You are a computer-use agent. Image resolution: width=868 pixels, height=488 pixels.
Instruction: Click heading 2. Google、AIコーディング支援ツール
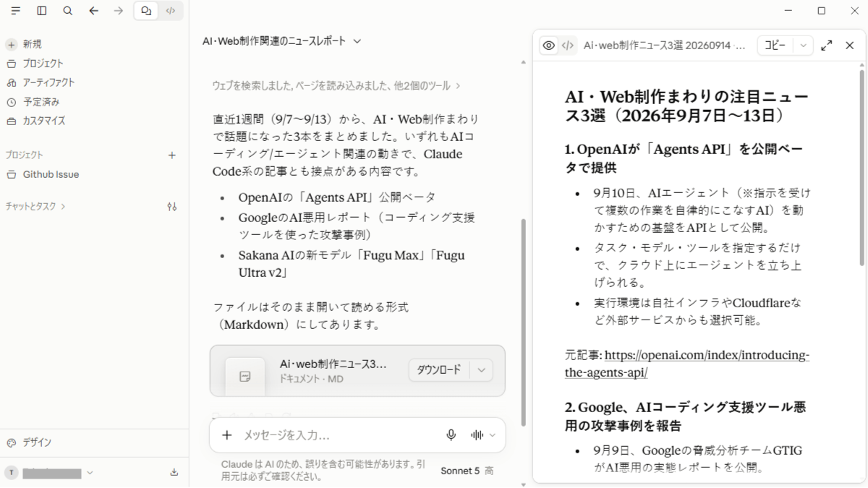(685, 416)
